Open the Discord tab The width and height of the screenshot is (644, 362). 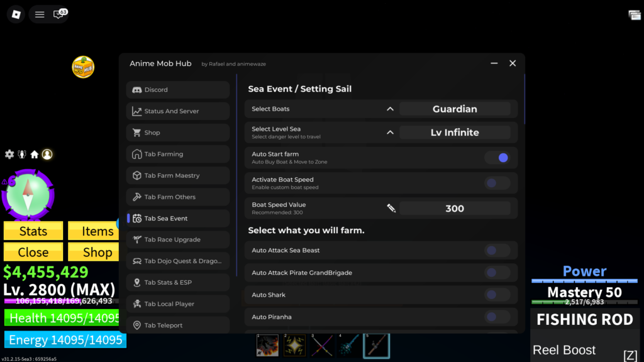[178, 89]
